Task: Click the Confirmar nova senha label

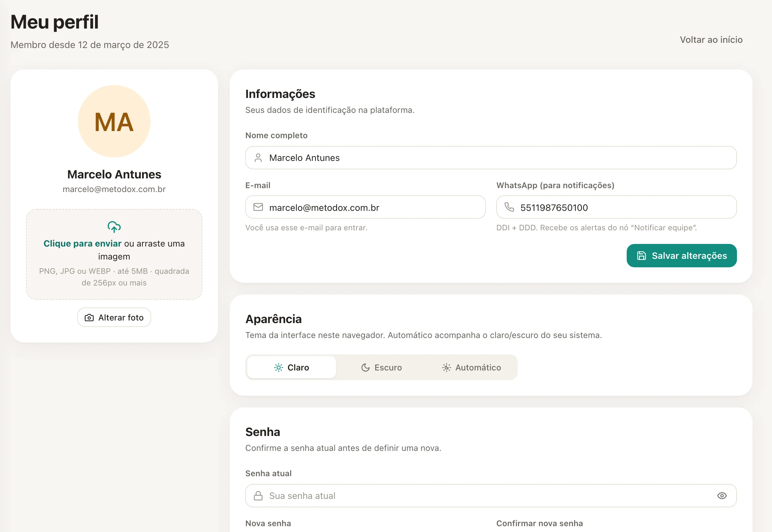Action: click(x=539, y=523)
